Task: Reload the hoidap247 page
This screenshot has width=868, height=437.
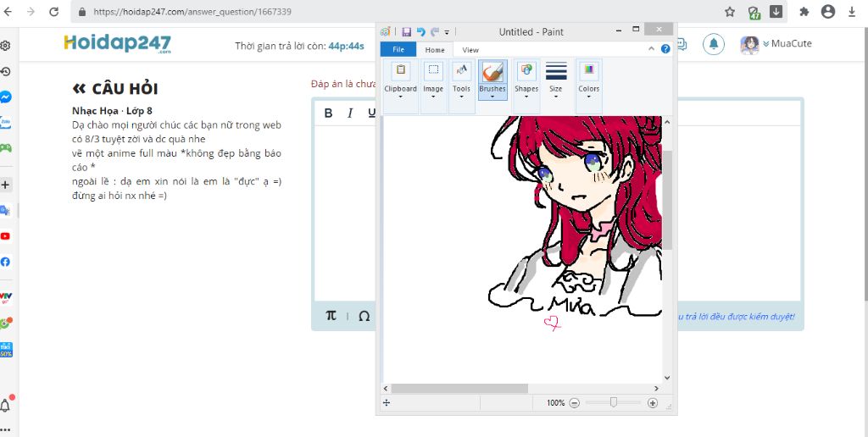Action: click(x=53, y=12)
